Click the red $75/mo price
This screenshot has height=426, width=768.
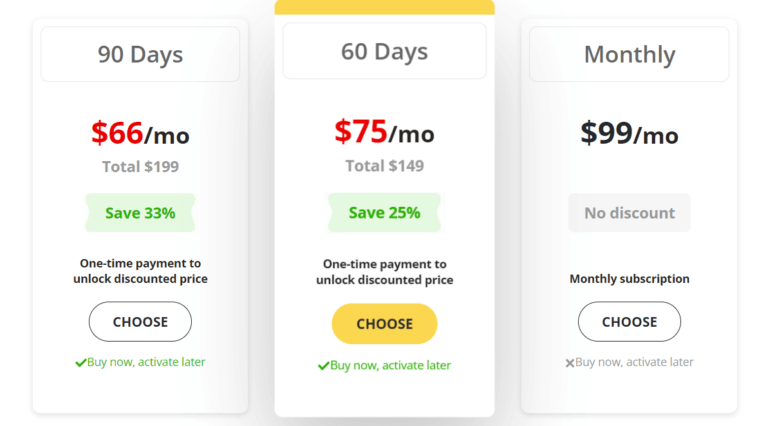point(384,132)
